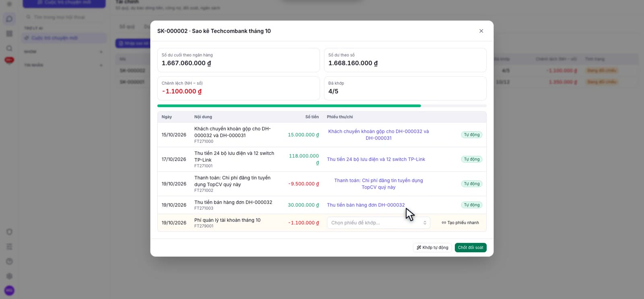Select "Cuộc trò chuyện mới" under TRỢ LÝ AI

pos(64,38)
